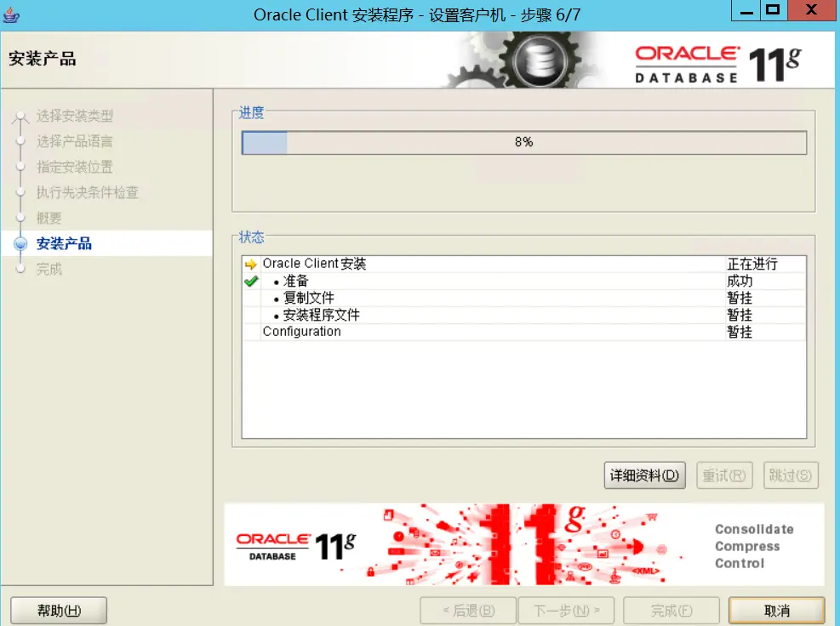Select the 概要 step in sidebar

[x=49, y=218]
